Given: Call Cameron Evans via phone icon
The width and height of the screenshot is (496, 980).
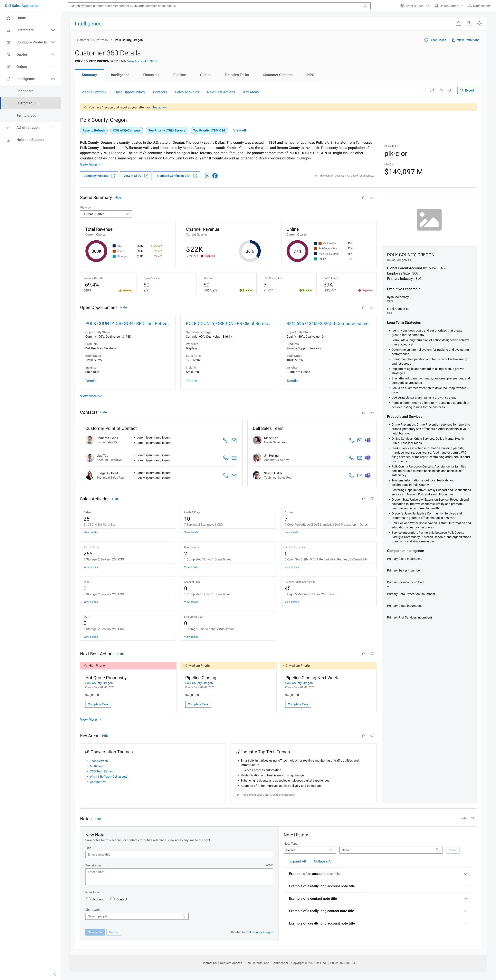Looking at the screenshot, I should [x=225, y=440].
